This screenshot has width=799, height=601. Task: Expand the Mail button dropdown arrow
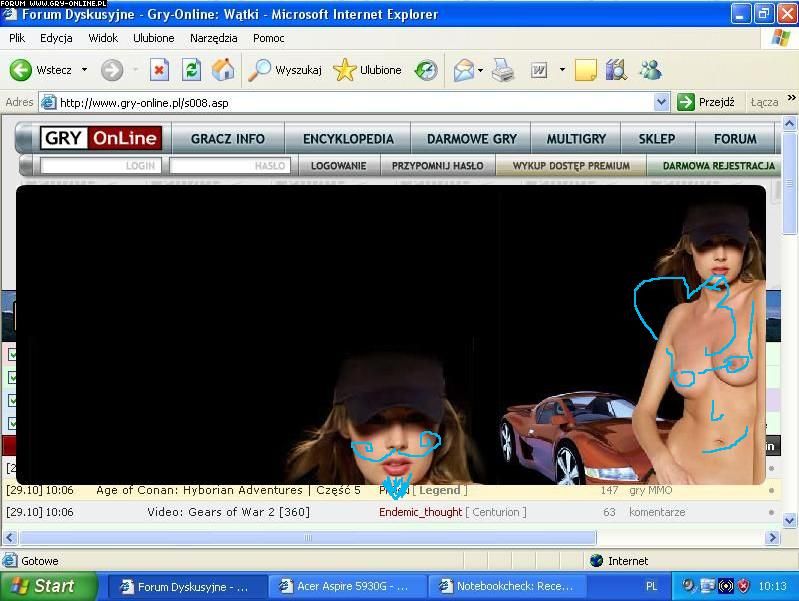pyautogui.click(x=481, y=70)
